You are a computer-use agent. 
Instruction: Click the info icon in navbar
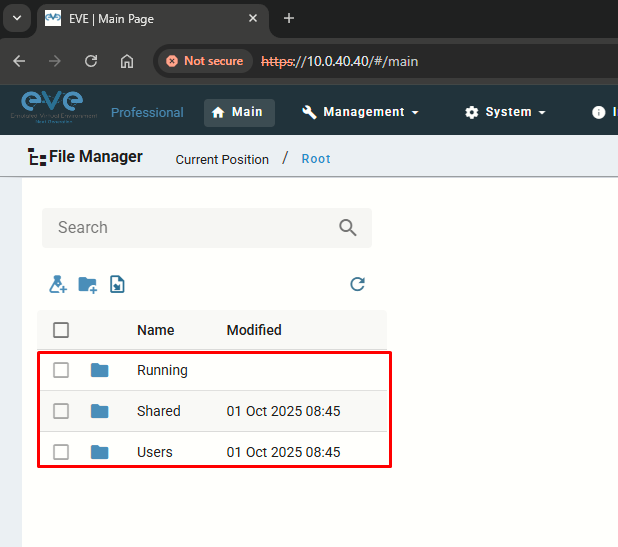point(598,112)
